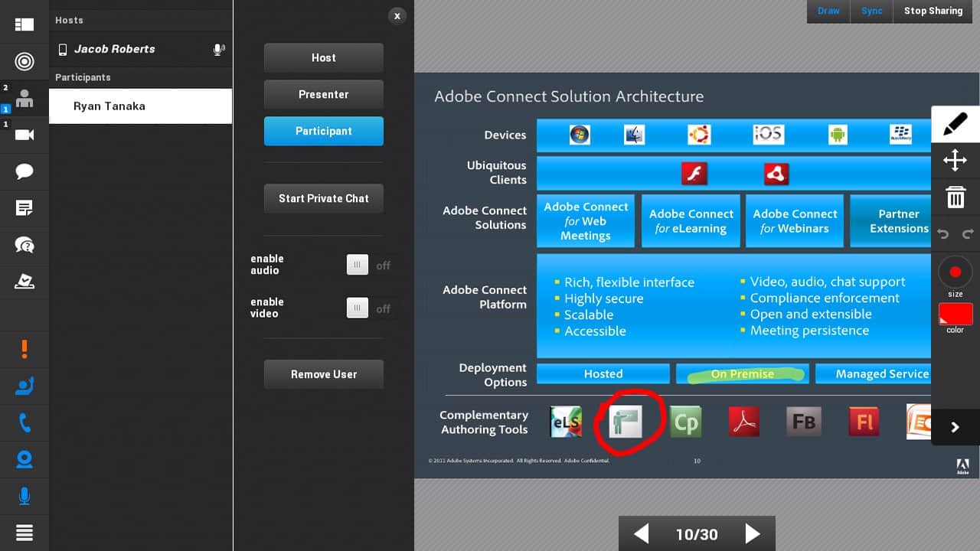This screenshot has width=980, height=551.
Task: Click the trash delete annotations icon
Action: pos(955,197)
